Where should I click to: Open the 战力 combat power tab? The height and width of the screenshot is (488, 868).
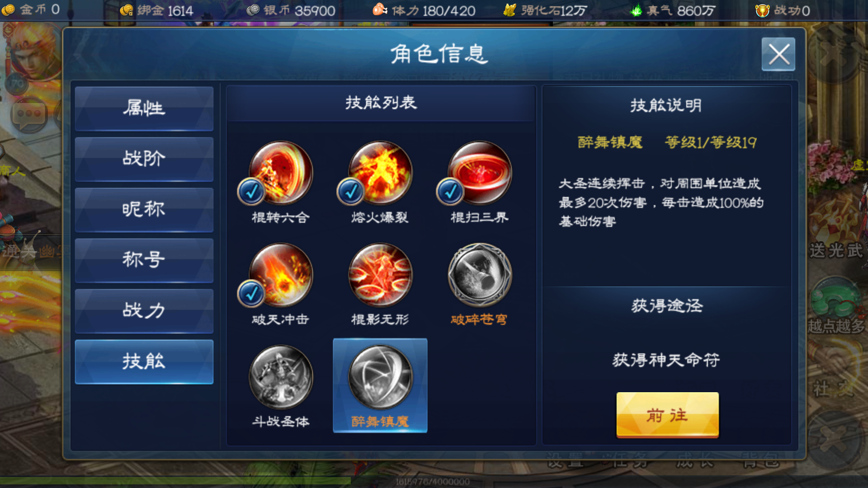click(x=144, y=311)
